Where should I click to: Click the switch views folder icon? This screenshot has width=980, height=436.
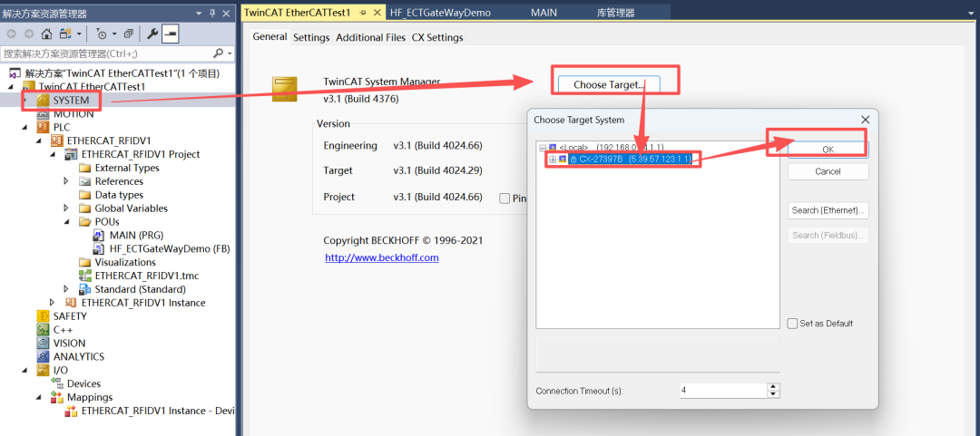65,34
